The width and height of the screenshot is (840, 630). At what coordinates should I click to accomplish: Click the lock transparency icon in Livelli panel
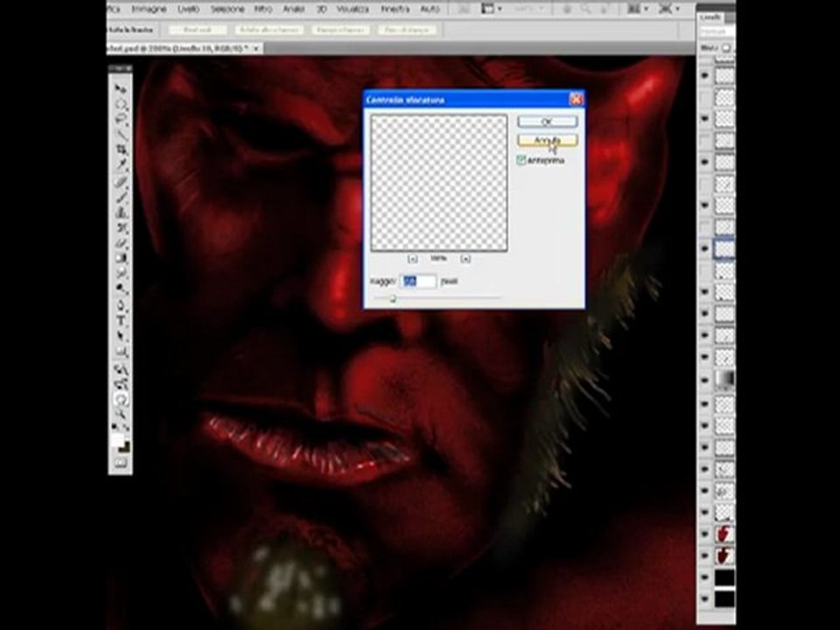726,47
